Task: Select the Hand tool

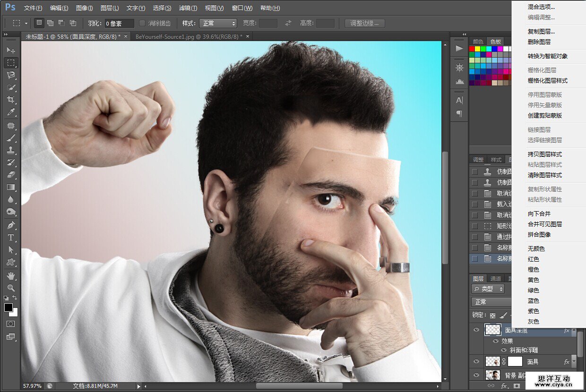Action: point(11,275)
